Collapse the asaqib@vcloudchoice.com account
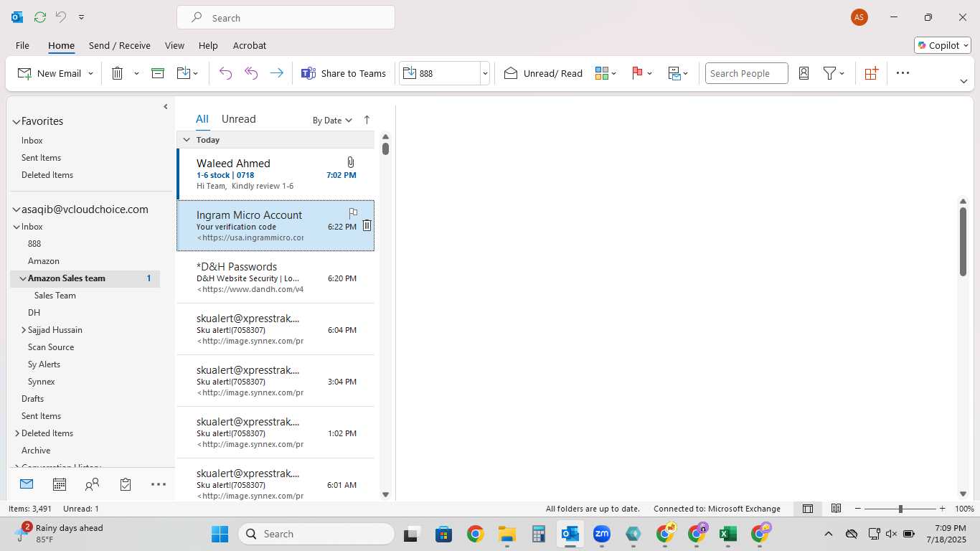 [x=16, y=210]
